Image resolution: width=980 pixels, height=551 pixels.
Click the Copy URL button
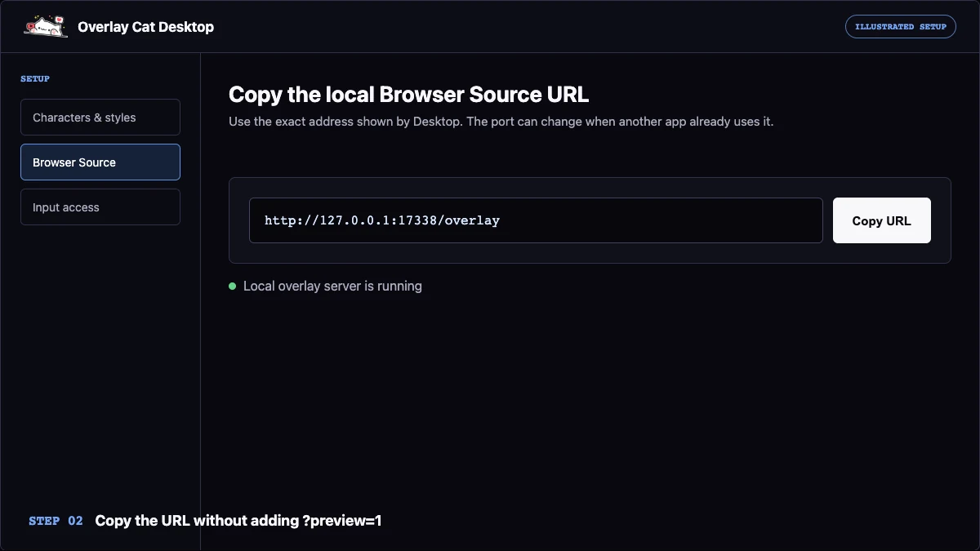click(x=881, y=220)
